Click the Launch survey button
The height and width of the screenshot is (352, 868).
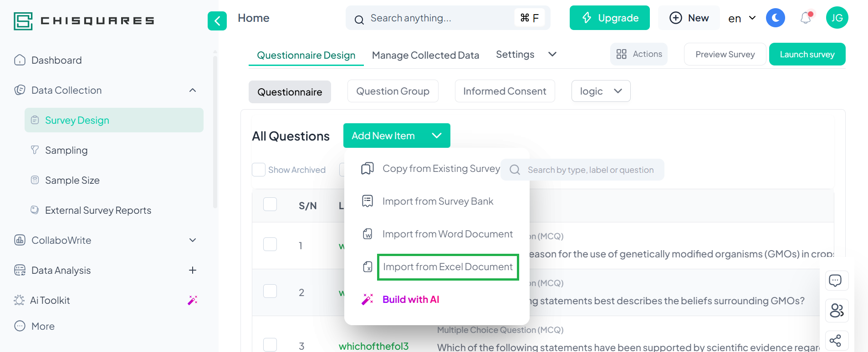tap(807, 54)
